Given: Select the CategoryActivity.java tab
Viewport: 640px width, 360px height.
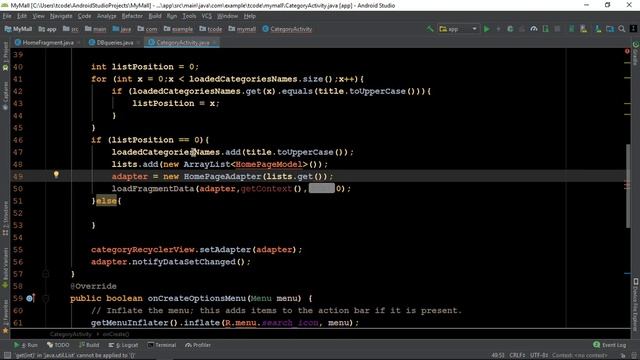Looking at the screenshot, I should tap(182, 42).
